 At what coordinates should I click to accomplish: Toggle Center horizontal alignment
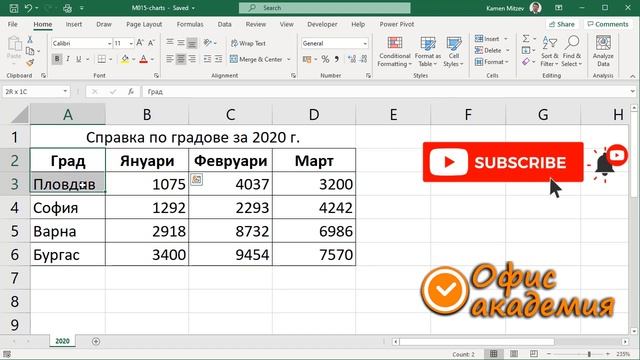181,59
